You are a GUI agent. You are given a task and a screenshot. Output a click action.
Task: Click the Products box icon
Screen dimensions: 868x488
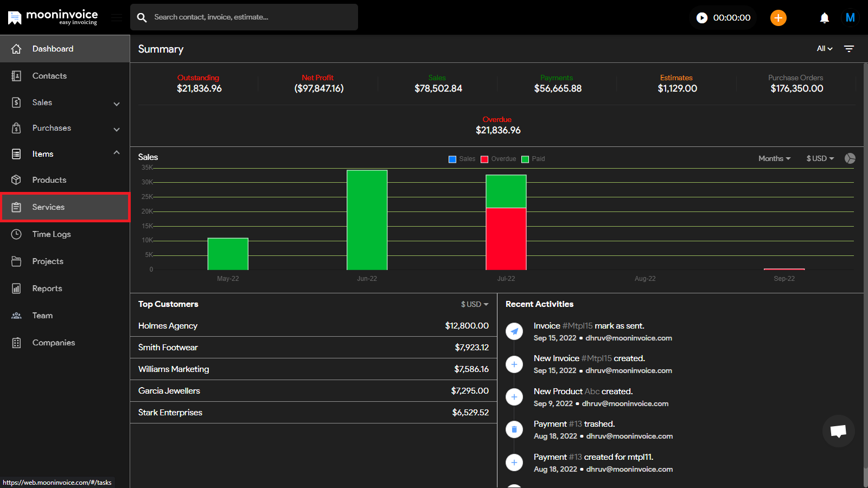(x=16, y=180)
